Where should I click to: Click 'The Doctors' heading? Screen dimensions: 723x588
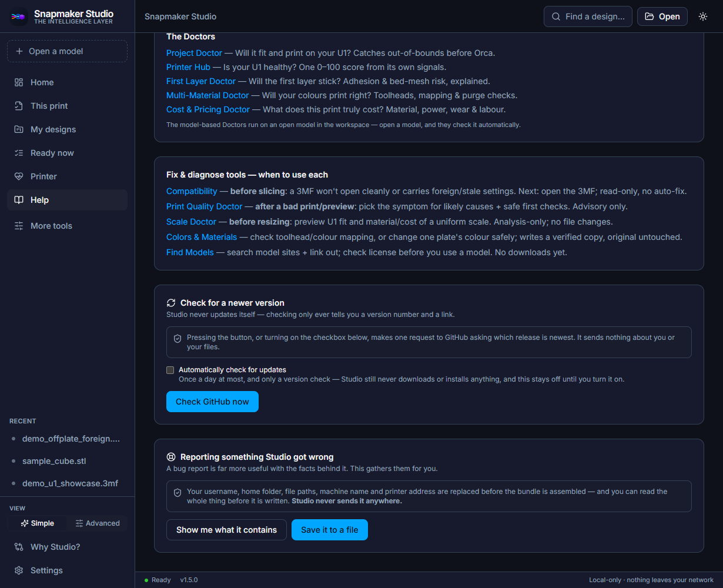pyautogui.click(x=190, y=36)
